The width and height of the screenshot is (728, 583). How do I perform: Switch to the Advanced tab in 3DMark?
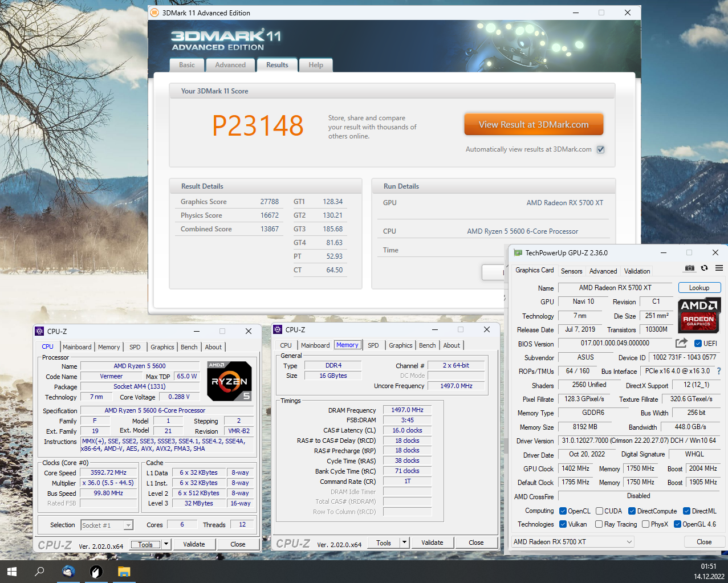click(230, 65)
